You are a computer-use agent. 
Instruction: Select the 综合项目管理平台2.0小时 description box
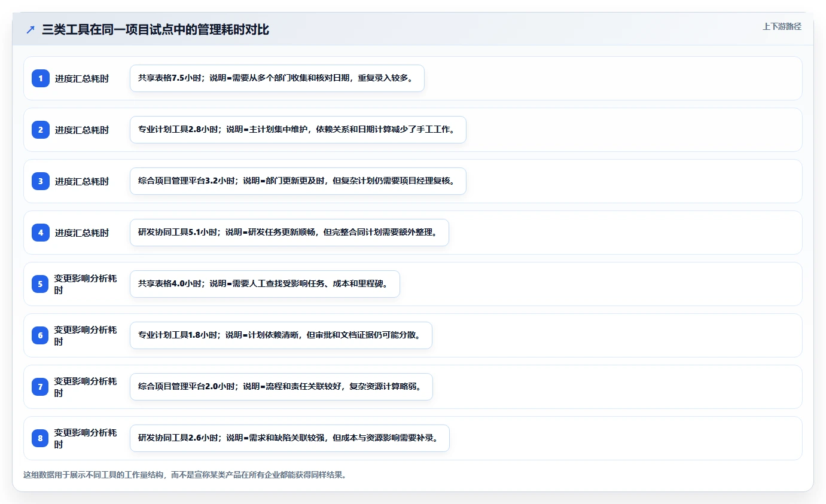pos(281,387)
